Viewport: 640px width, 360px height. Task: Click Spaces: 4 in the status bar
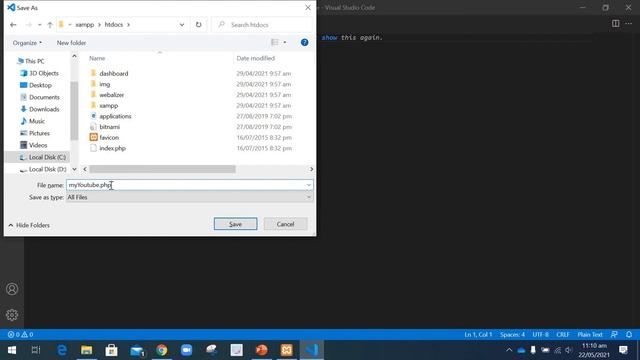point(512,335)
